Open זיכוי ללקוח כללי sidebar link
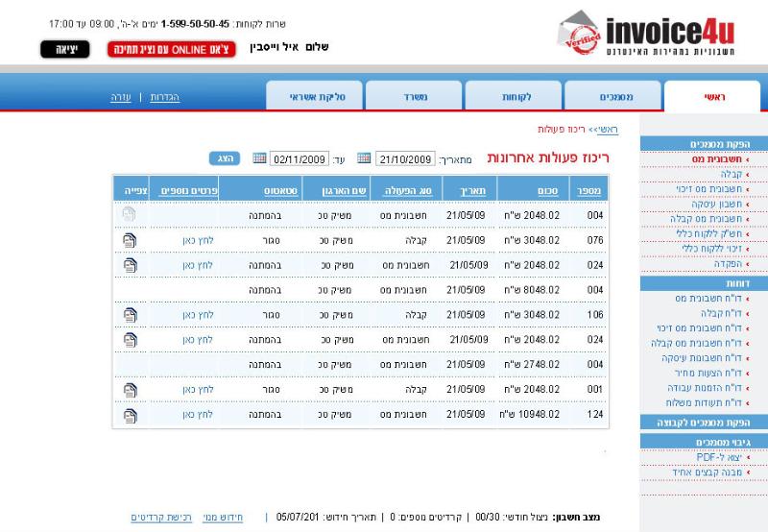This screenshot has height=532, width=768. tap(711, 249)
